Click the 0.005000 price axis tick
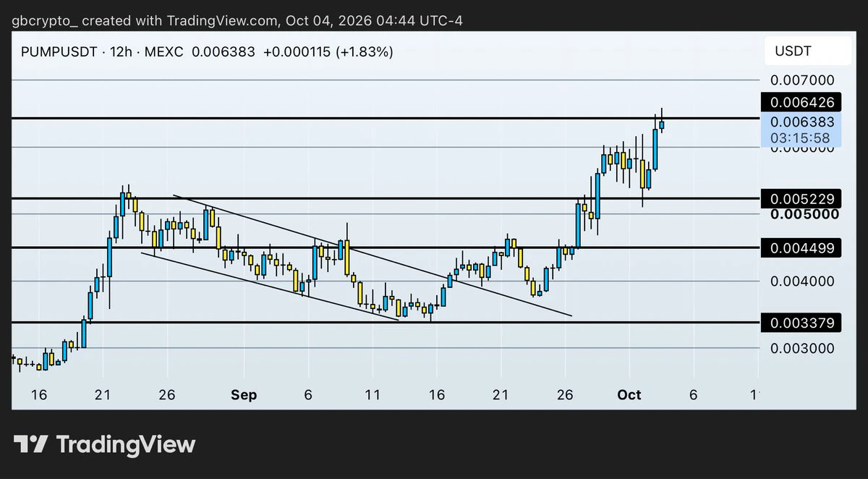This screenshot has height=479, width=868. point(805,214)
